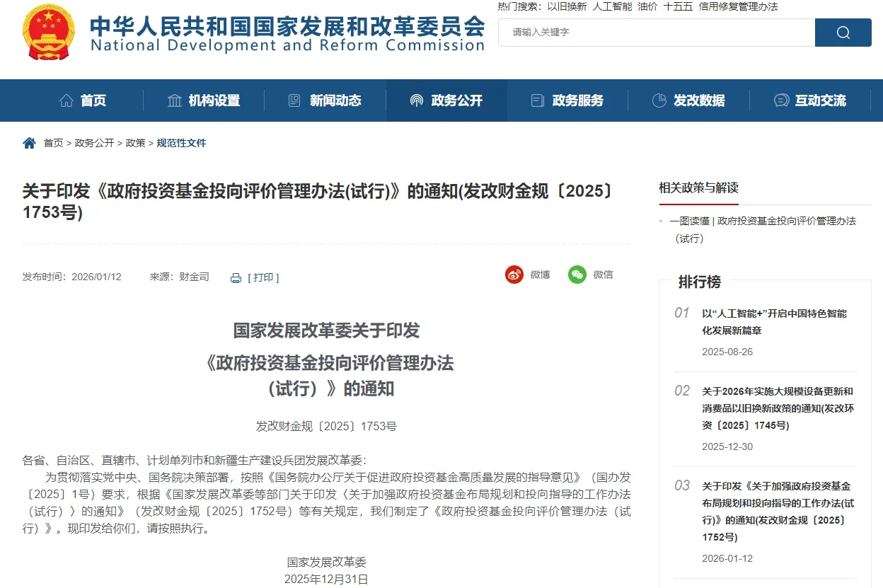Open the 政务公开 navigation menu item
This screenshot has height=588, width=883.
pos(446,100)
